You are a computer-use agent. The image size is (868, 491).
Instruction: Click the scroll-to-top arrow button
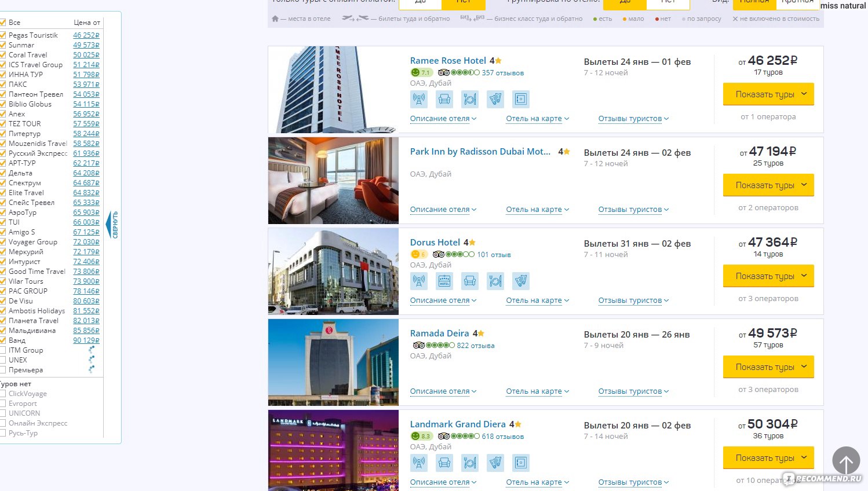(846, 460)
